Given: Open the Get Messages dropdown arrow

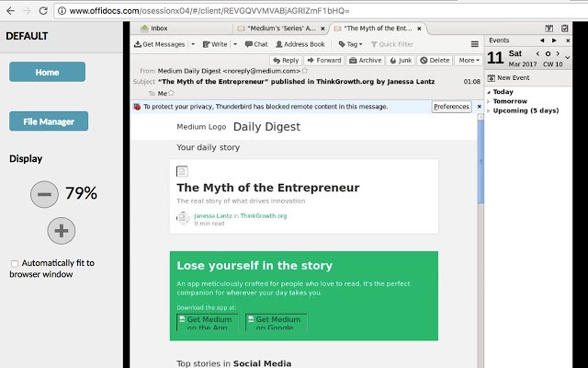Looking at the screenshot, I should tap(193, 44).
